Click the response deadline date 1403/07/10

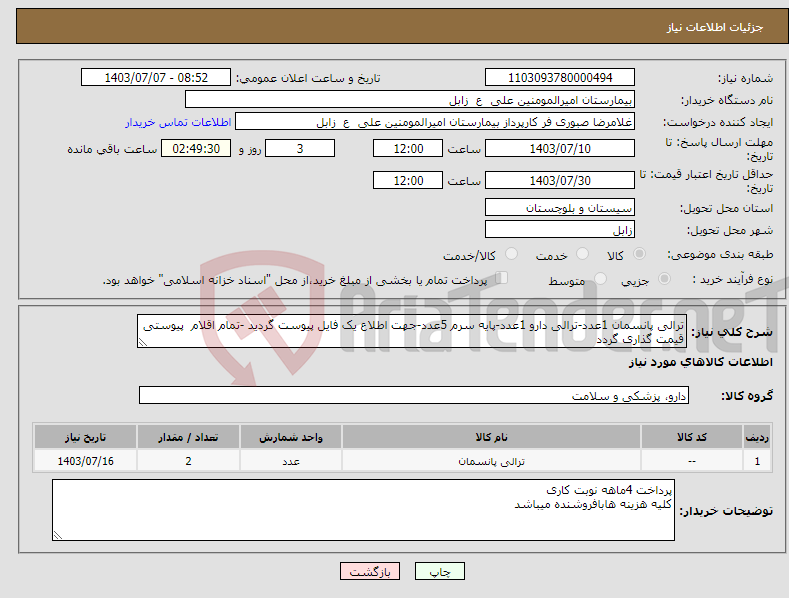tap(560, 148)
